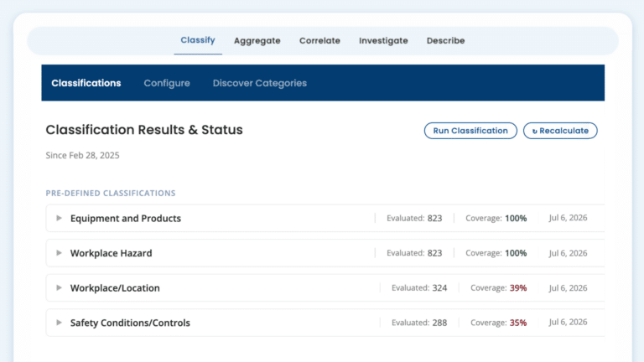Viewport: 644px width, 362px height.
Task: Click Evaluated: 288 in Safety Conditions row
Action: point(419,323)
